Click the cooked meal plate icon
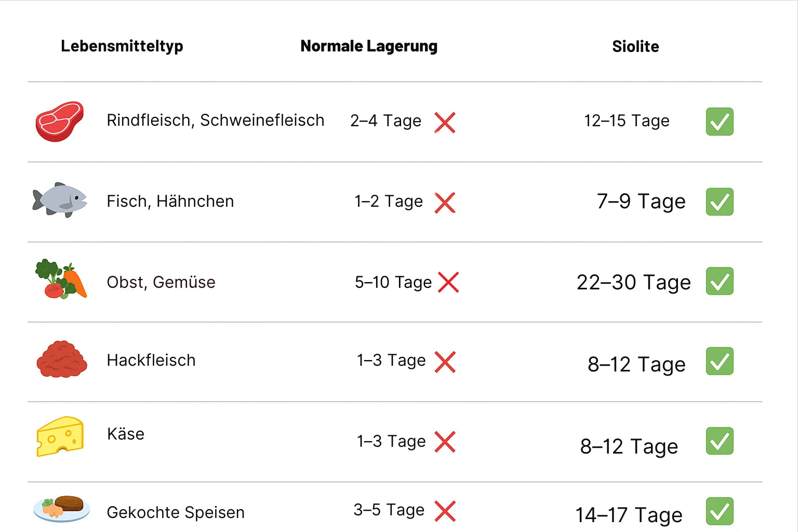Image resolution: width=798 pixels, height=532 pixels. [x=61, y=509]
